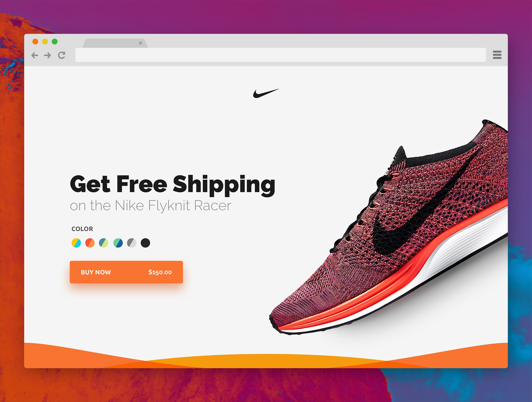Reload the page with refresh icon
This screenshot has height=402, width=532.
[62, 55]
